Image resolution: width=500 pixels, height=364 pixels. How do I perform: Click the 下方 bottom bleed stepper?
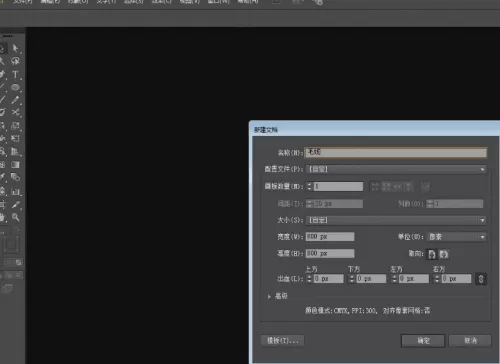click(352, 279)
